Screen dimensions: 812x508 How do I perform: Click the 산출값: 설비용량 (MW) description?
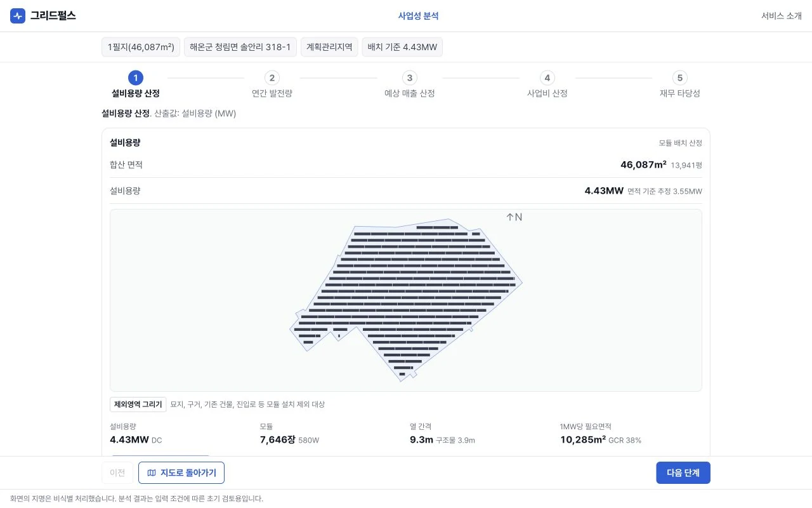click(x=195, y=113)
